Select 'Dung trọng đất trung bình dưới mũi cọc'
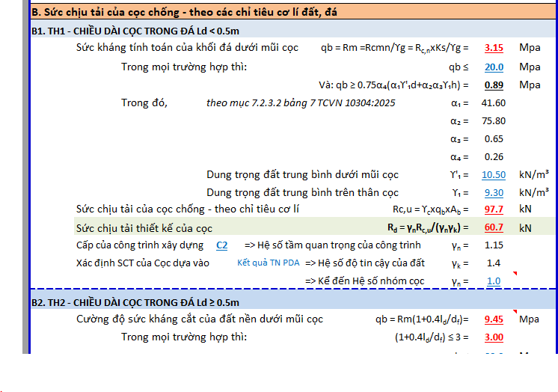Screen dimensions: 558x392 coord(302,175)
